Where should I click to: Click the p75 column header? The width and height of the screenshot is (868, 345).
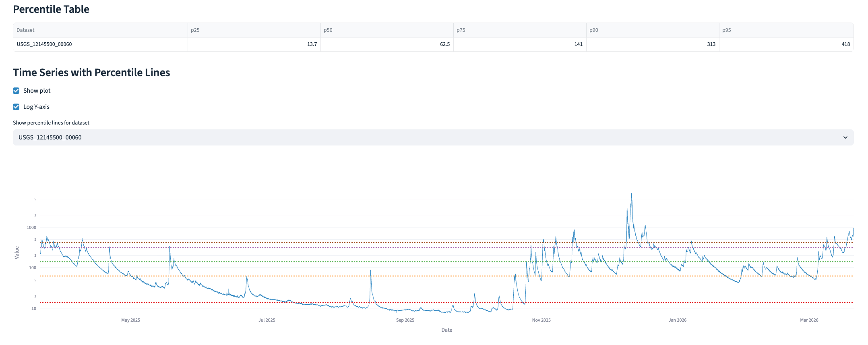coord(520,30)
